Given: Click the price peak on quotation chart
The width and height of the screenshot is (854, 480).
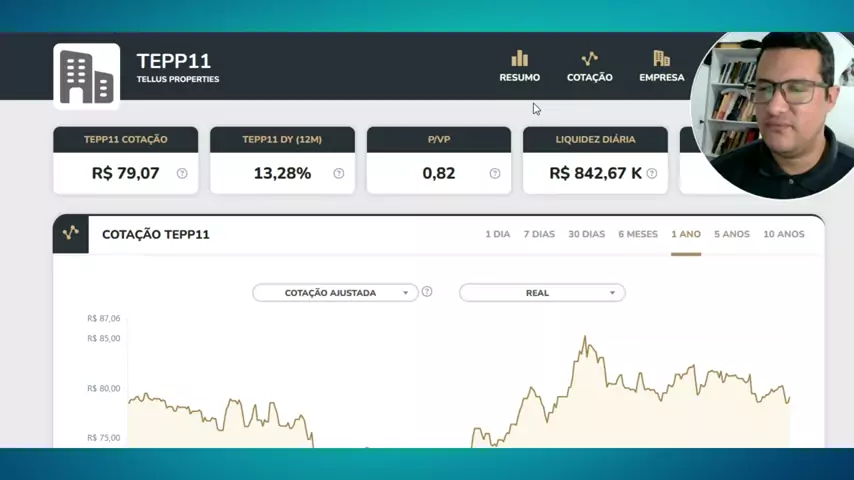Looking at the screenshot, I should (585, 338).
